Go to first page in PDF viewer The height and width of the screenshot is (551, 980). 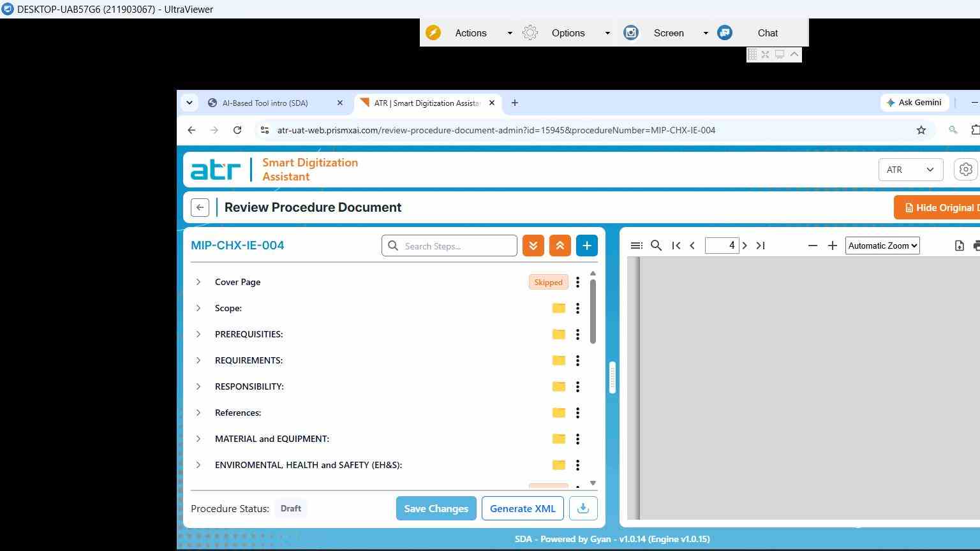coord(676,246)
